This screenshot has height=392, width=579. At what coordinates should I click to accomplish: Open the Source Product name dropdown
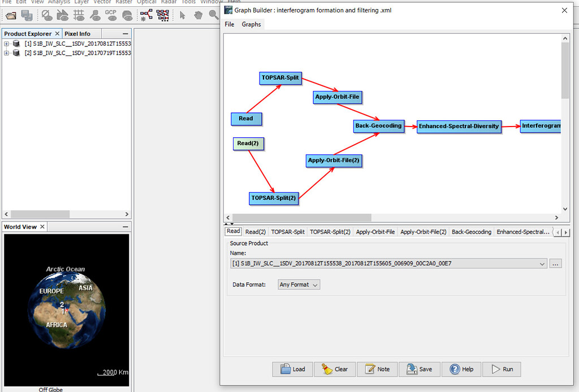click(542, 263)
